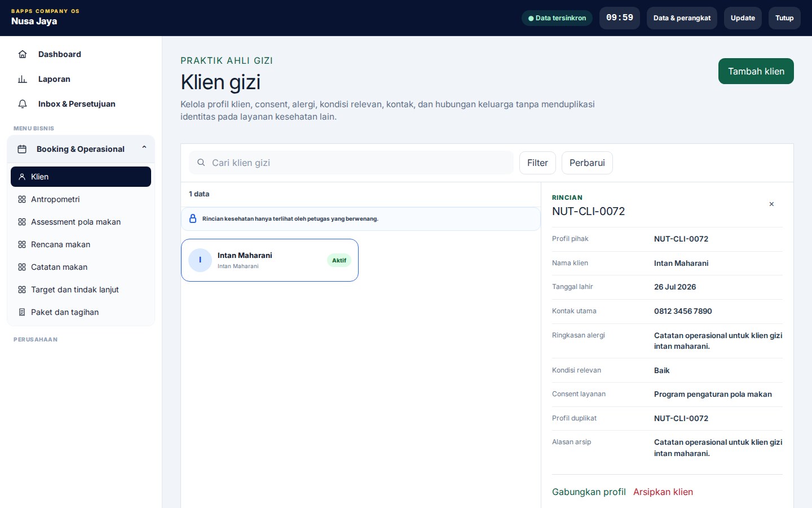The width and height of the screenshot is (812, 508).
Task: Click the lock icon in privacy notice
Action: coord(193,218)
